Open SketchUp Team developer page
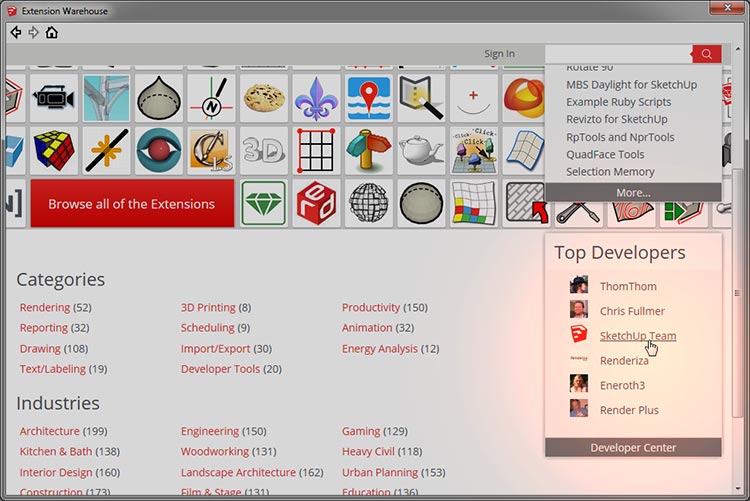 point(638,336)
